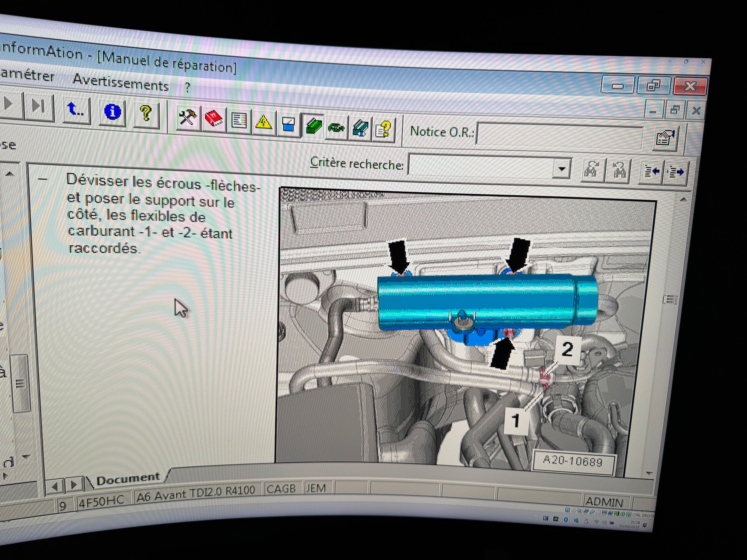
Task: Click the yellow electrical warning triangle icon
Action: tap(263, 122)
